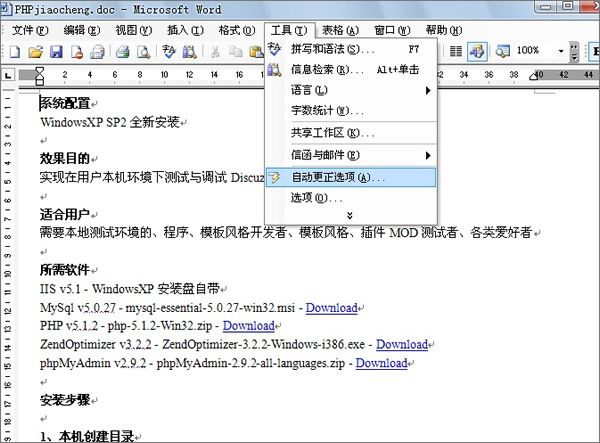Viewport: 600px width, 443px height.
Task: Click lightning icon beside 自动更正选项 entry
Action: [274, 178]
